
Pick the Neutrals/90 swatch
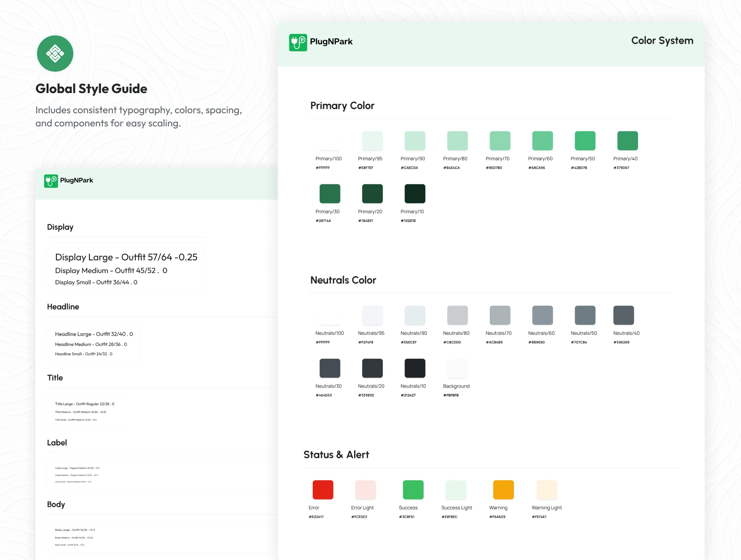pyautogui.click(x=415, y=315)
